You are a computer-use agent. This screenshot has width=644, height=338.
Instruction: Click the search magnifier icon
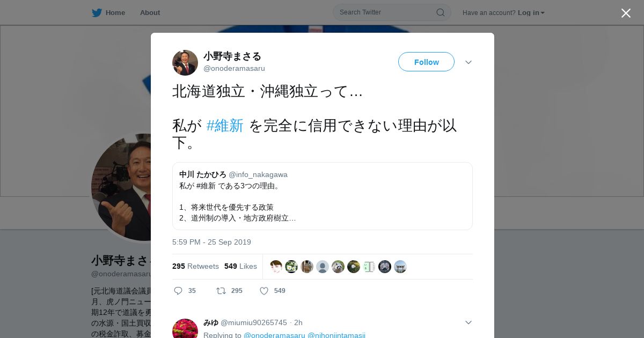tap(440, 12)
